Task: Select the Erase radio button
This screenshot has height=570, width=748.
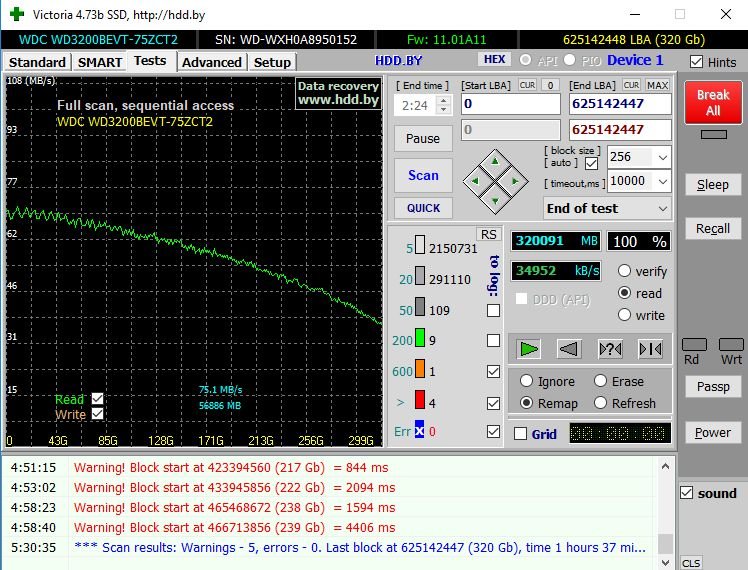Action: [601, 381]
